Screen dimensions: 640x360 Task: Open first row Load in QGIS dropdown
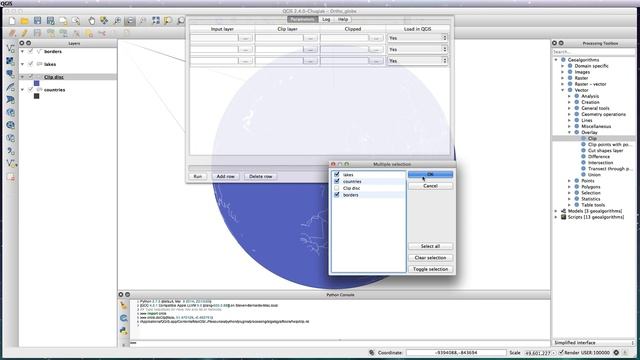[417, 38]
